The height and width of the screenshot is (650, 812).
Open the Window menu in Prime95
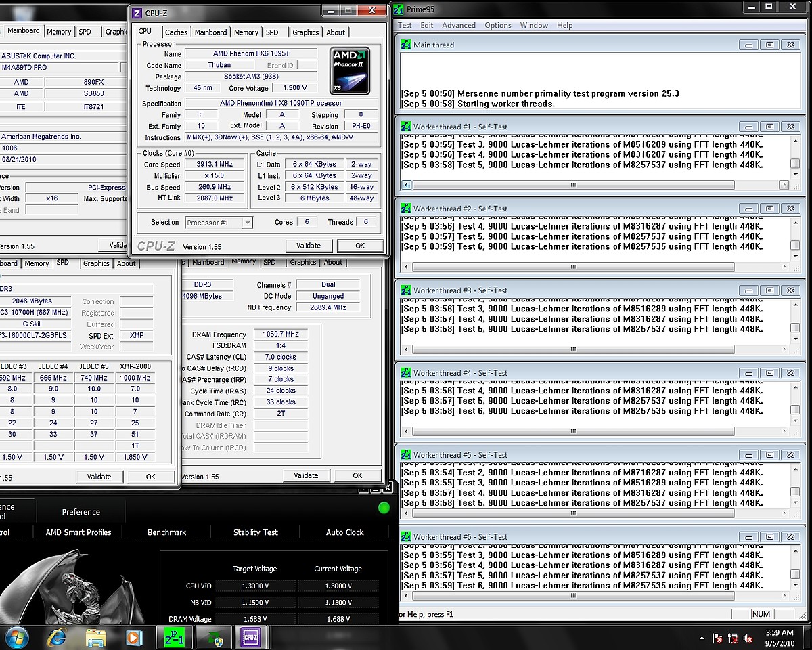point(534,25)
